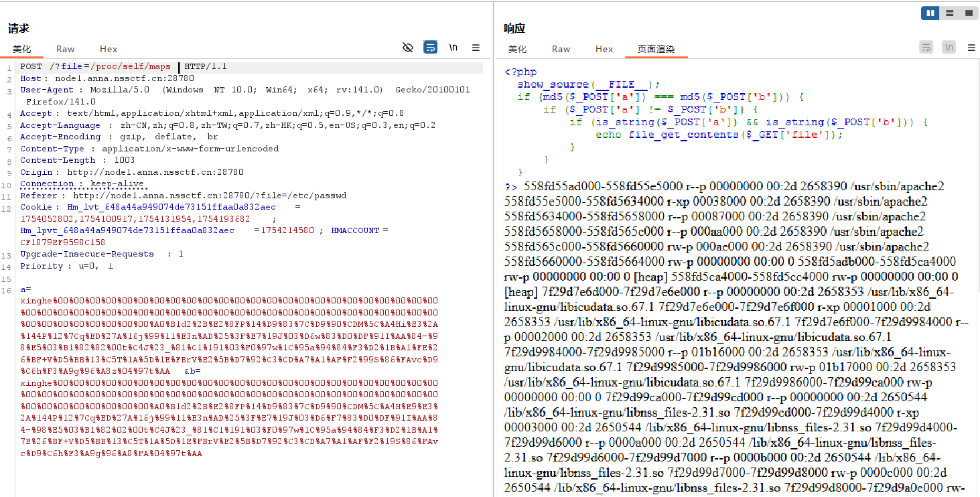The width and height of the screenshot is (980, 497).
Task: Switch to the response 美化 tab
Action: click(517, 49)
